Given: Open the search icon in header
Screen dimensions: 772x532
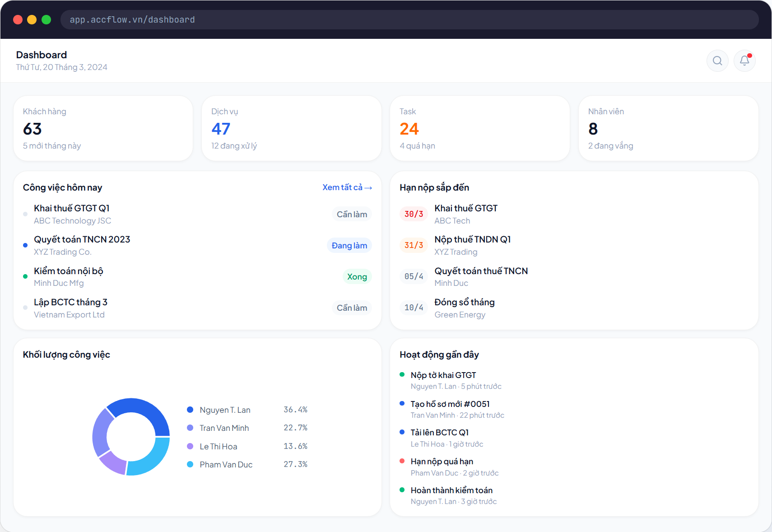Looking at the screenshot, I should click(x=717, y=61).
